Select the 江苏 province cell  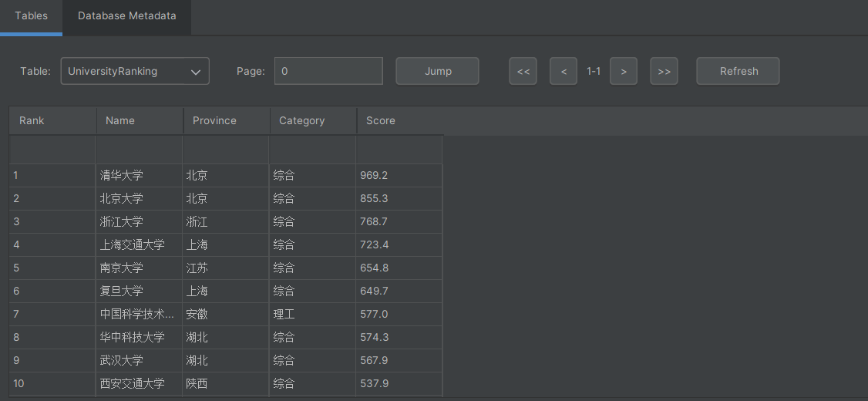point(226,268)
